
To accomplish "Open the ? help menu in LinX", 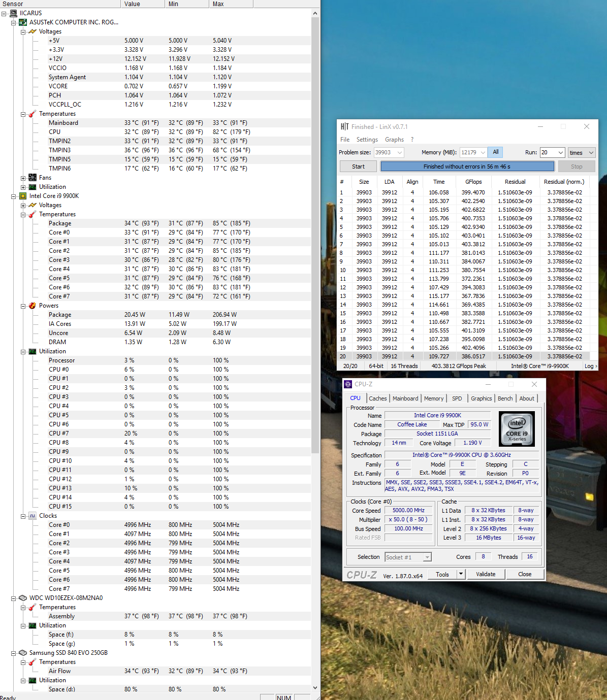I will [412, 140].
